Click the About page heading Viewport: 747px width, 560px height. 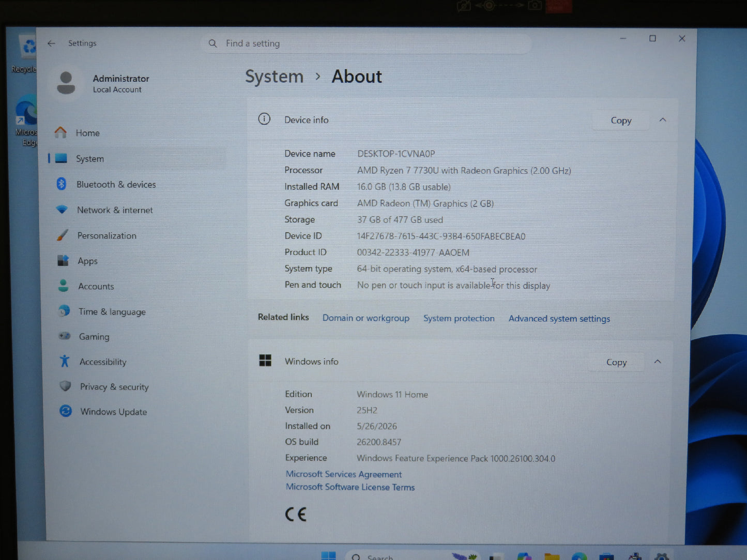click(357, 76)
